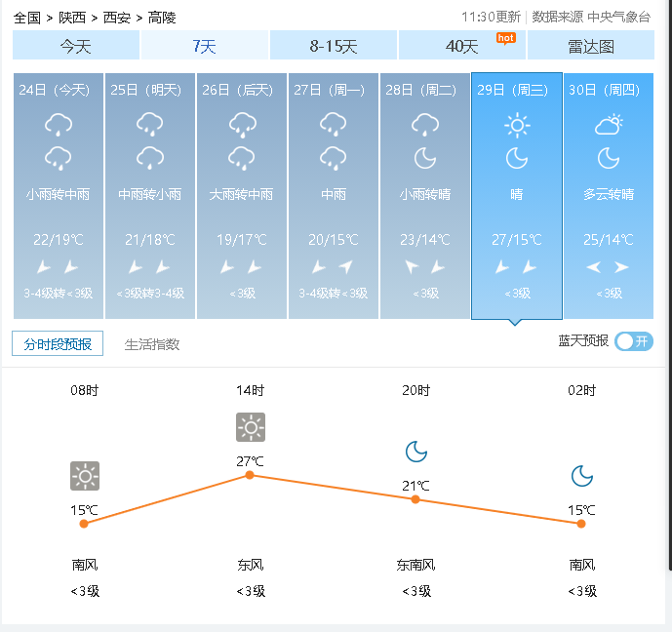Screen dimensions: 672x632
Task: Click the moon night icon on 28日
Action: 425,158
